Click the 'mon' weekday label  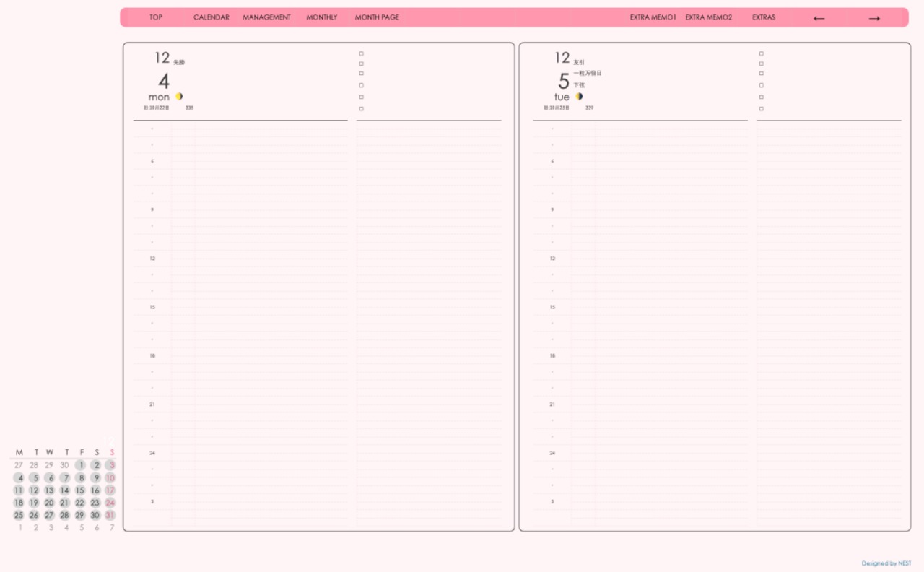159,97
